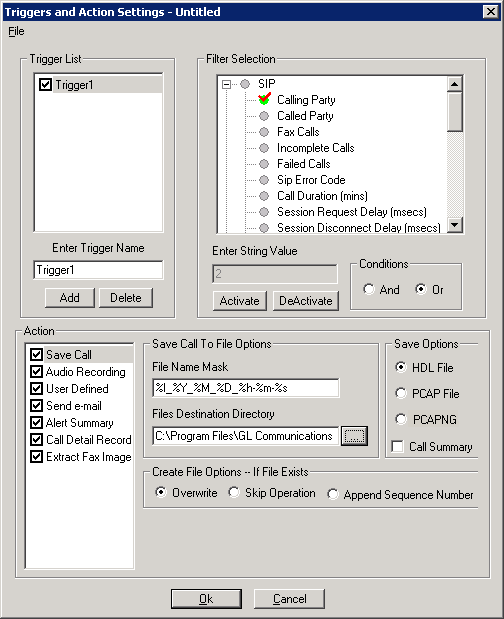Click the Activate button
Screen dimensions: 504x619
(240, 301)
